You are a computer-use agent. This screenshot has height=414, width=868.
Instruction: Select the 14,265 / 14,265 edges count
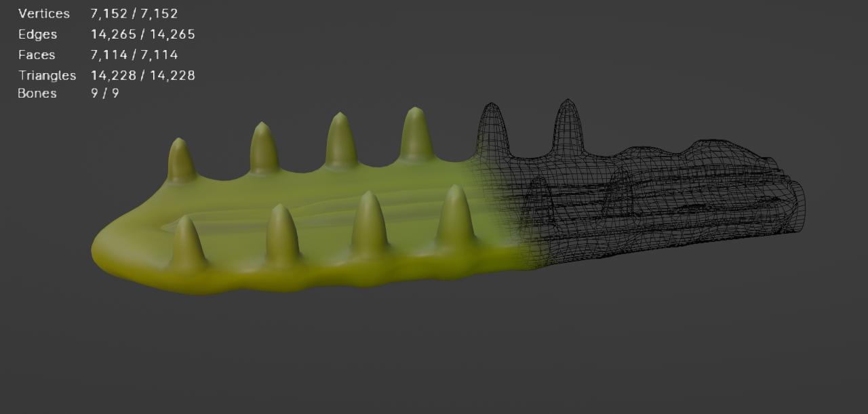142,35
